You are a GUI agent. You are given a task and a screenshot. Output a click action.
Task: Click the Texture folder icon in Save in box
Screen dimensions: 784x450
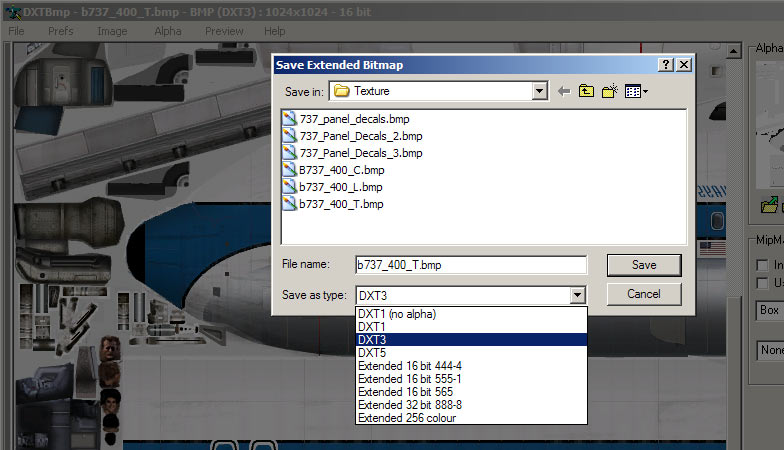point(342,91)
